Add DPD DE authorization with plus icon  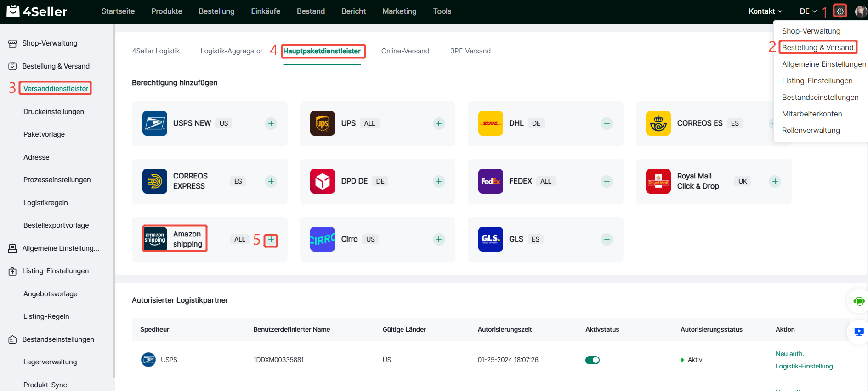tap(439, 181)
